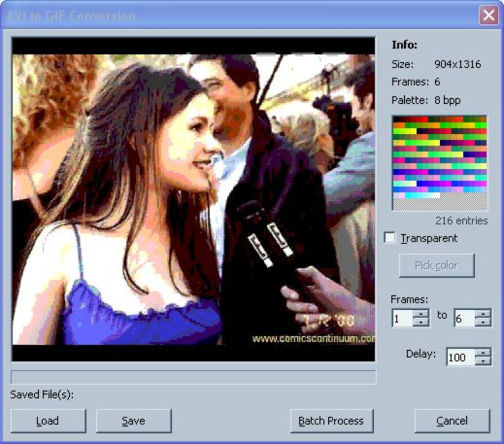
Task: Decrease the end frame value
Action: click(483, 322)
